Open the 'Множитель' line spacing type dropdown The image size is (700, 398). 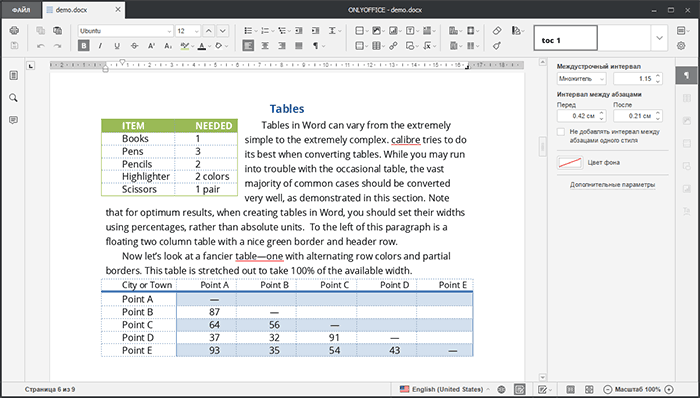pyautogui.click(x=581, y=79)
